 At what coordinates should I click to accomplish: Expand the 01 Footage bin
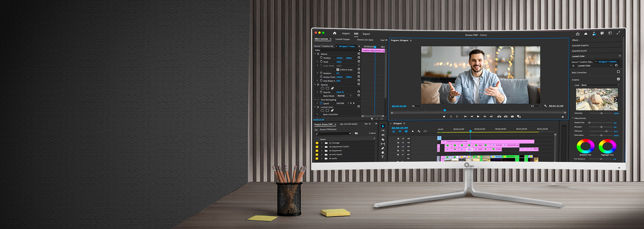pyautogui.click(x=322, y=143)
